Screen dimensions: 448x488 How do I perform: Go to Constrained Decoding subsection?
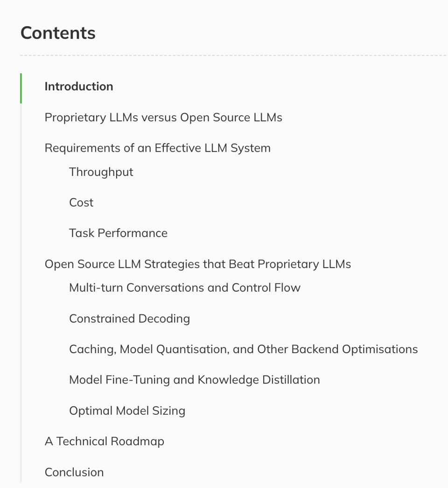(129, 319)
